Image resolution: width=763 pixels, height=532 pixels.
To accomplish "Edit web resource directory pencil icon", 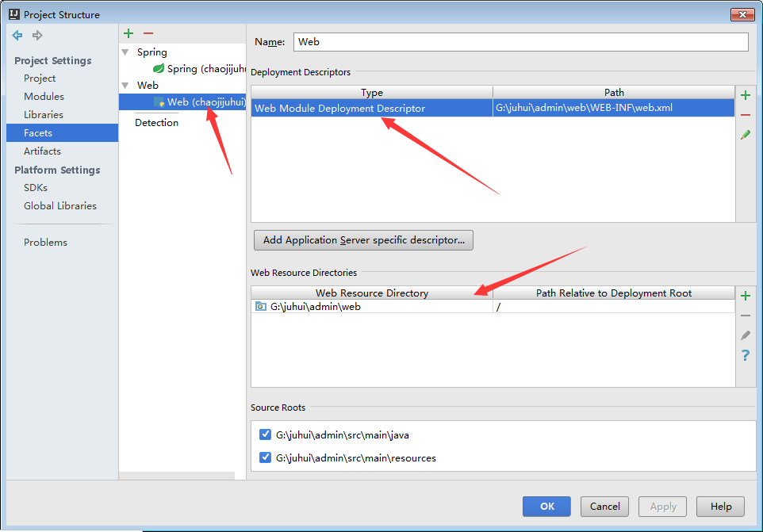I will (745, 335).
